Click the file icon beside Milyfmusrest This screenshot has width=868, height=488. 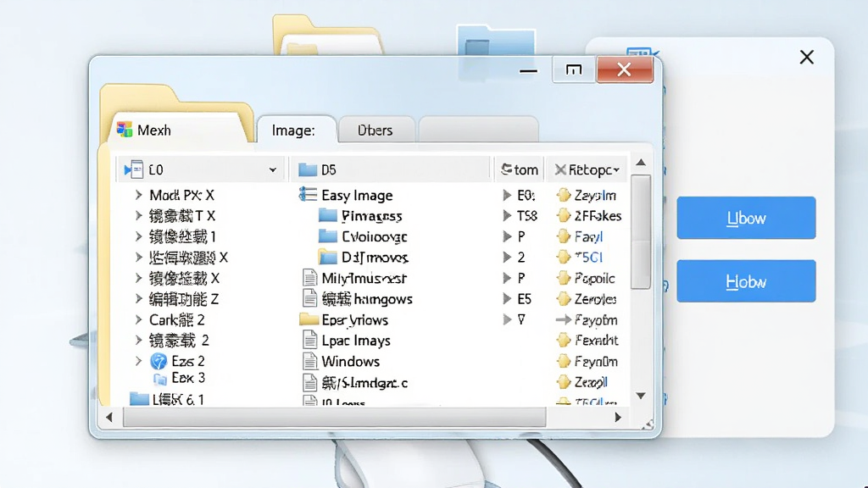[309, 278]
